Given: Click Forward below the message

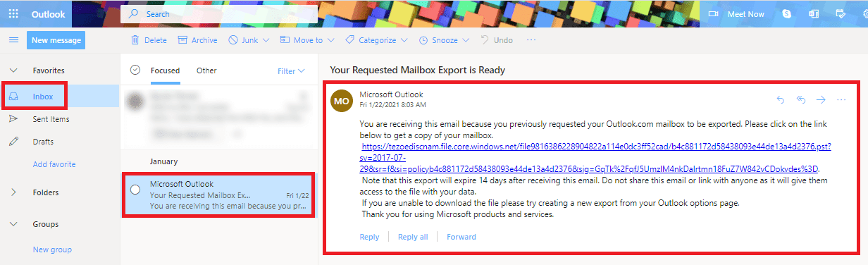Looking at the screenshot, I should click(x=461, y=237).
